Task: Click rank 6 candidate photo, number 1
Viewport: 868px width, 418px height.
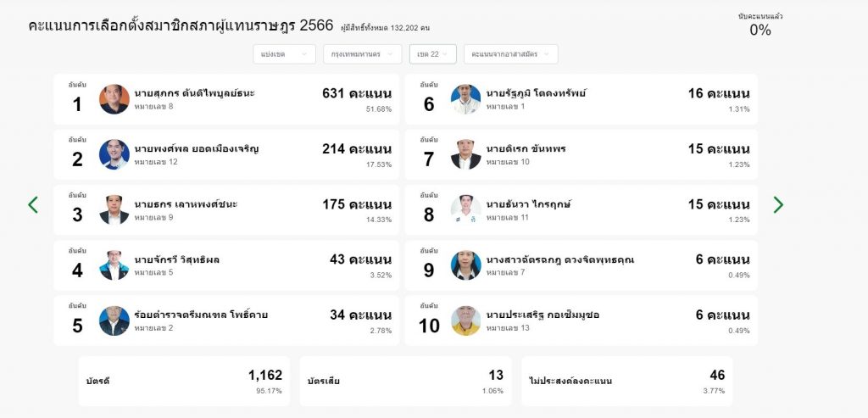Action: pyautogui.click(x=465, y=99)
